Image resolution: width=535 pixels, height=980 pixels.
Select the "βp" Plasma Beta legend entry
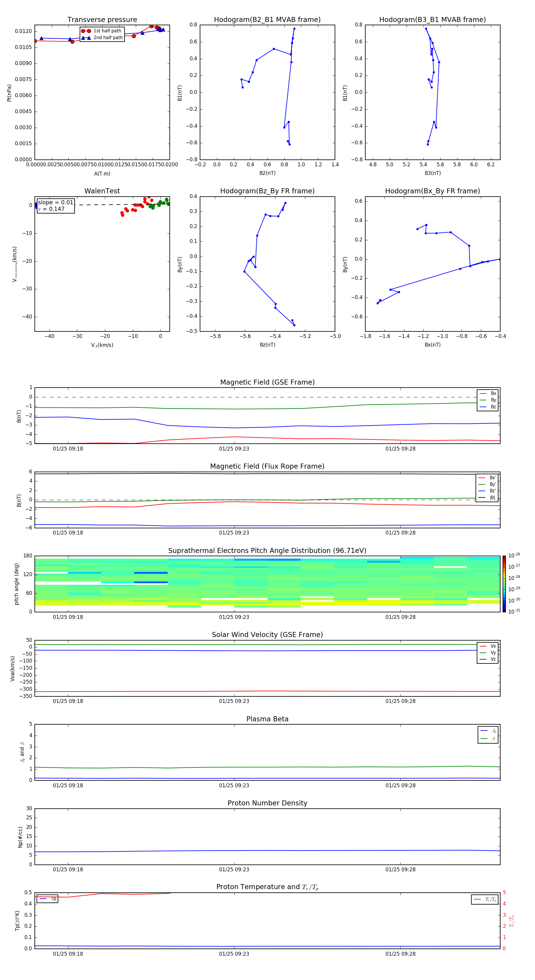click(488, 731)
